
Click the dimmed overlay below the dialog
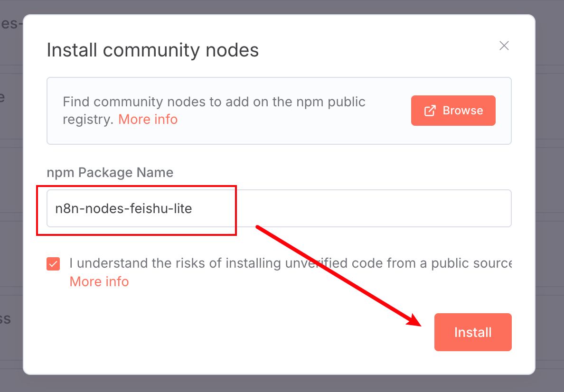(285, 383)
